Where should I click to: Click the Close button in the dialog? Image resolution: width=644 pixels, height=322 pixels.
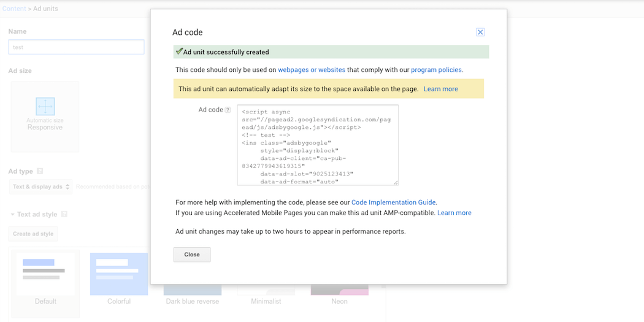tap(192, 255)
